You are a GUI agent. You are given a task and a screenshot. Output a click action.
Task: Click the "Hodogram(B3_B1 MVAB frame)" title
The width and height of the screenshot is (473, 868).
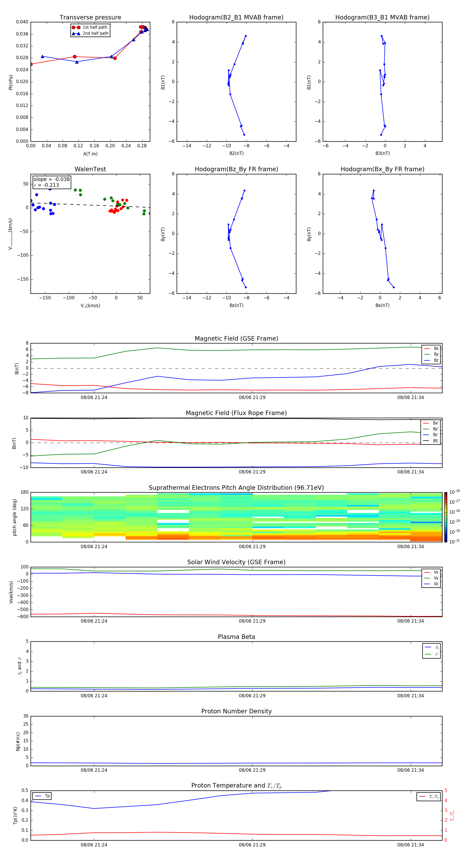382,18
